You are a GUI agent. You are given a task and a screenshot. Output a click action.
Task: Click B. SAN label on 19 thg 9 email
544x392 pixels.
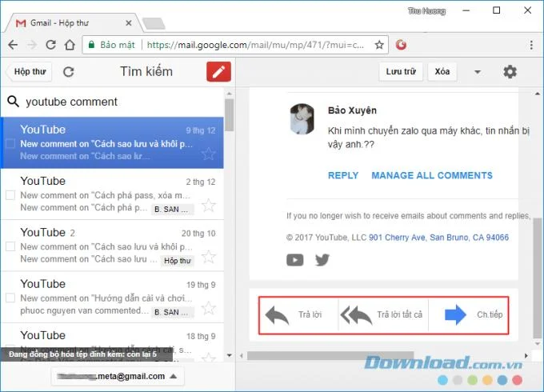click(x=173, y=312)
